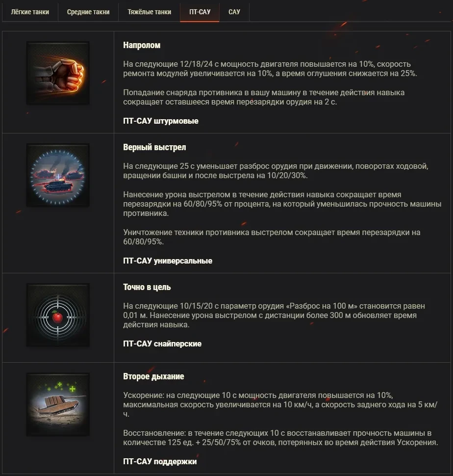Select the apple target Точно в цель icon
The width and height of the screenshot is (453, 476).
[x=58, y=315]
